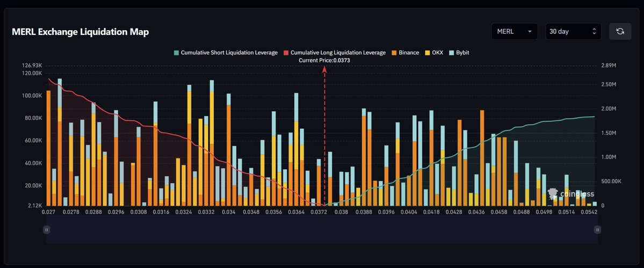Viewport: 644px width, 268px height.
Task: Click the 500.00K right axis value
Action: click(x=611, y=182)
